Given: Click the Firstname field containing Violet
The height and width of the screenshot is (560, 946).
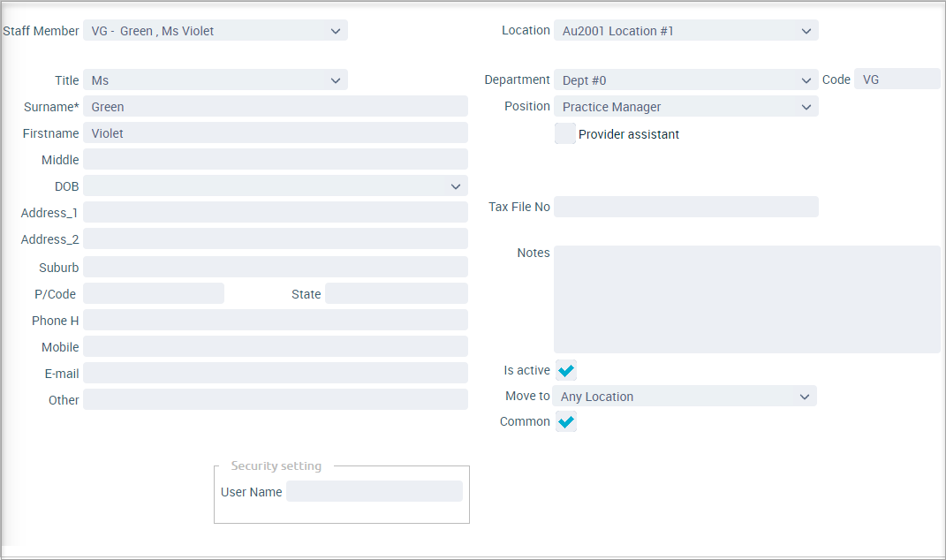Looking at the screenshot, I should (x=276, y=133).
